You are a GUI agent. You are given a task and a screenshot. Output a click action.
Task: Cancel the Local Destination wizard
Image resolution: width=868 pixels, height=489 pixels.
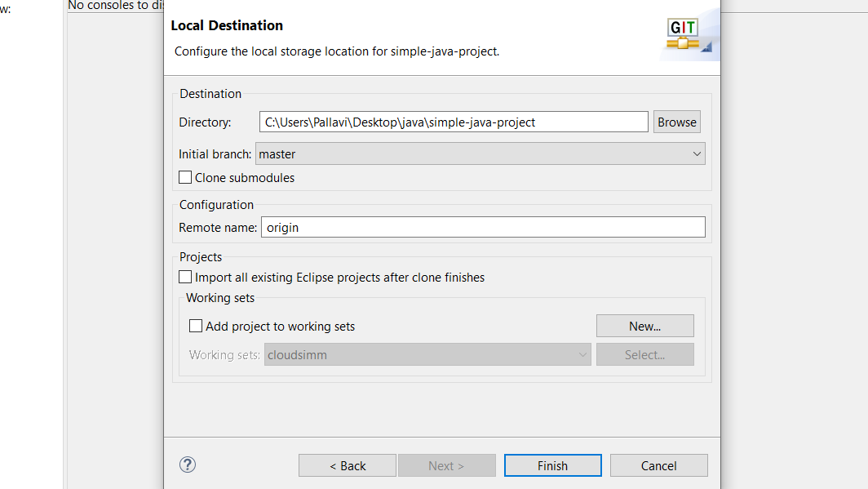[x=658, y=465]
